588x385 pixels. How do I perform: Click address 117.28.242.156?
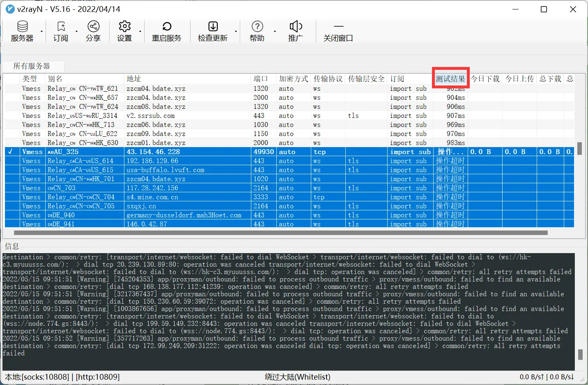click(152, 188)
